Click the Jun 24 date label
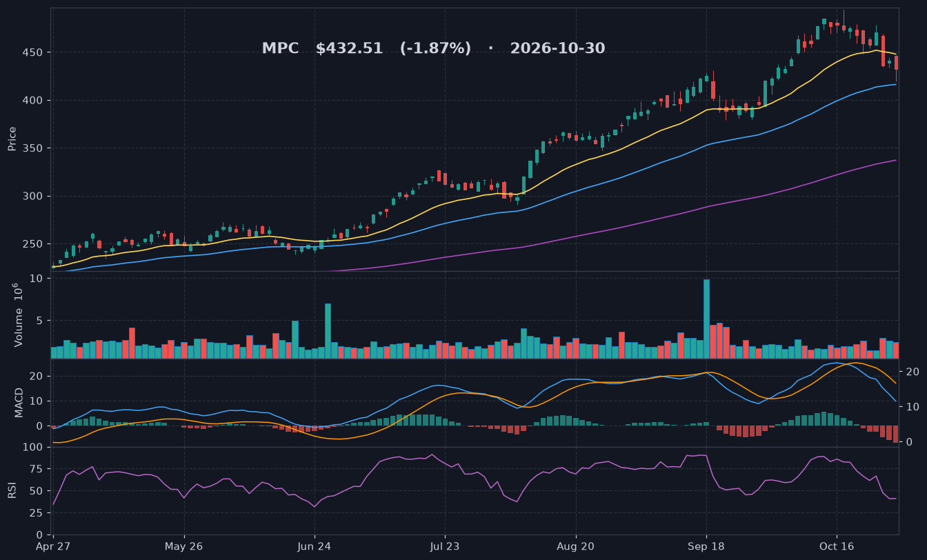927x560 pixels. pos(315,546)
